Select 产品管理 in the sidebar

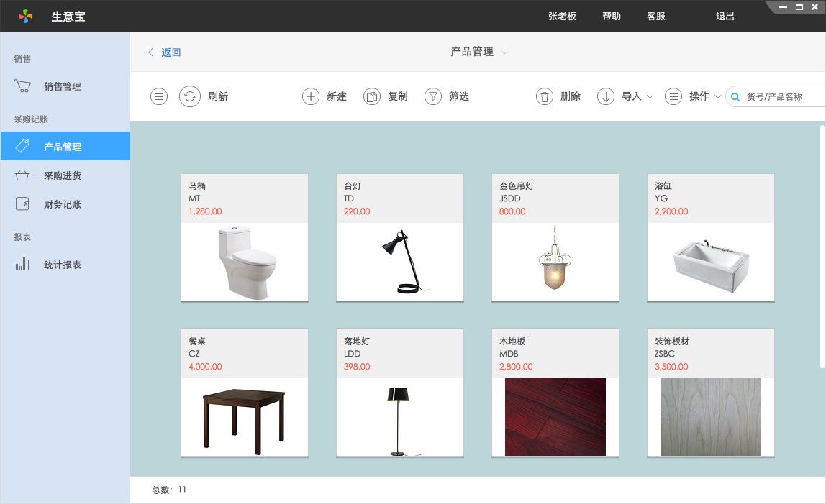(x=63, y=147)
